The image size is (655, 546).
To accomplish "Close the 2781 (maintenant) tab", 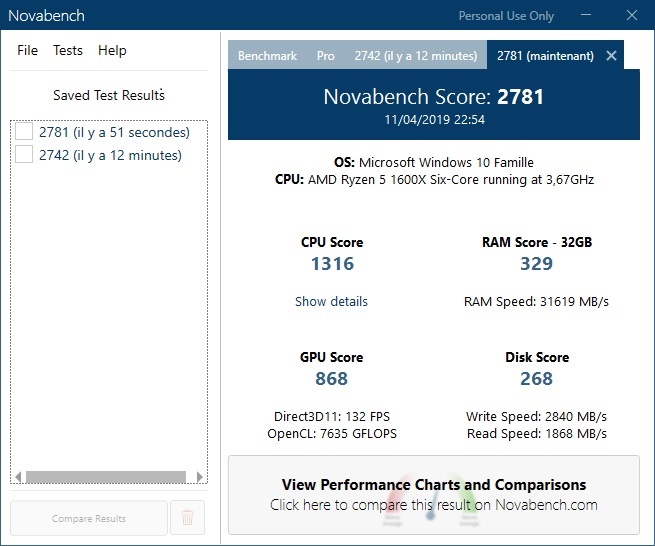I will pyautogui.click(x=612, y=56).
